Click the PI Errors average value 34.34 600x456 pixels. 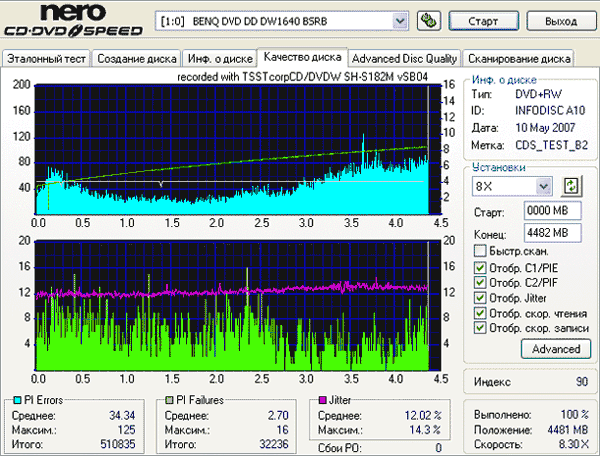click(122, 415)
